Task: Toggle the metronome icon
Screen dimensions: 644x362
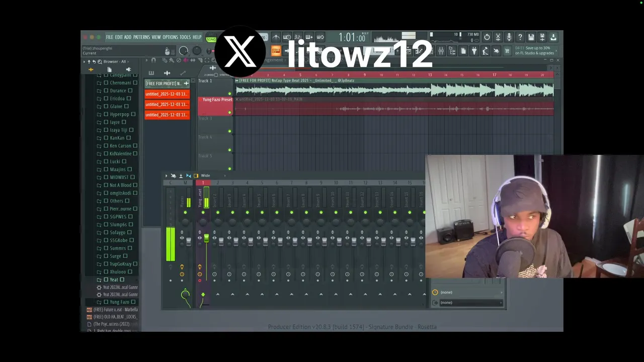Action: [276, 37]
